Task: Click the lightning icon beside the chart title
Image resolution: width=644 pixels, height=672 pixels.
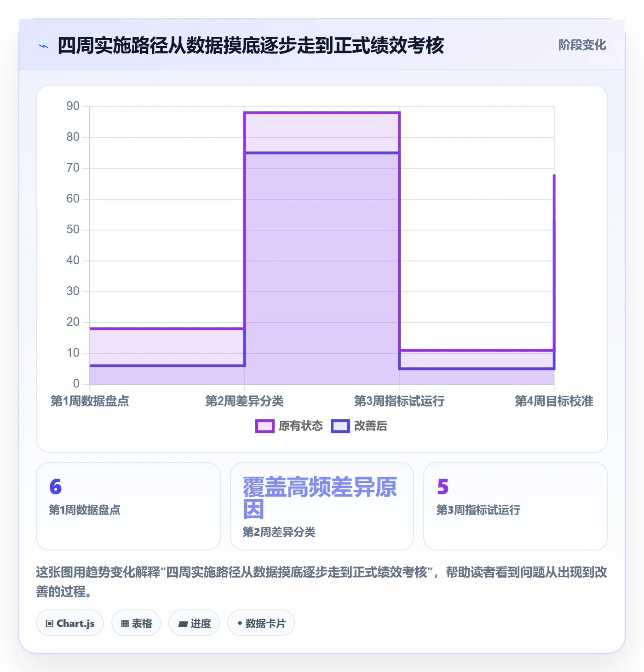Action: [x=44, y=46]
